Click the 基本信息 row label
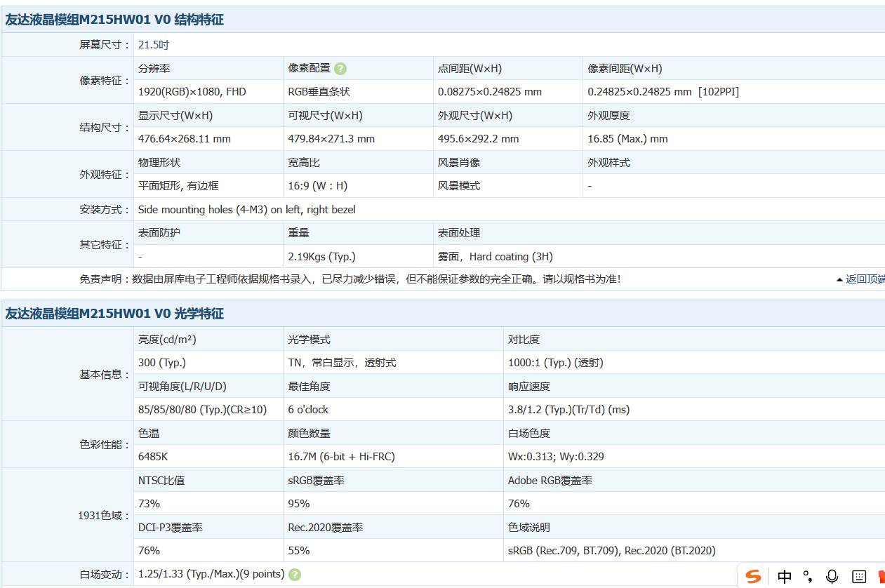 point(105,375)
